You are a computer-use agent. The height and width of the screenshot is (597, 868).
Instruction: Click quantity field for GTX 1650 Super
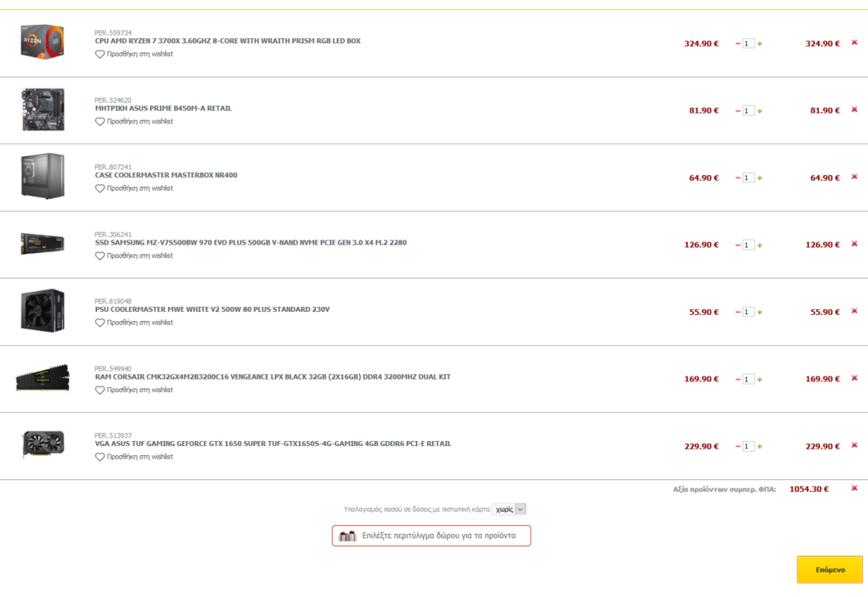click(749, 446)
